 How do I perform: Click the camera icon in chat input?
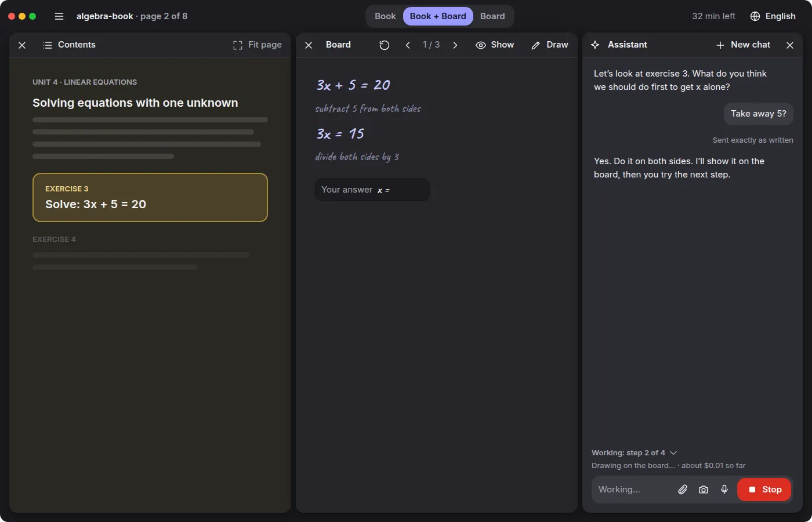point(704,490)
